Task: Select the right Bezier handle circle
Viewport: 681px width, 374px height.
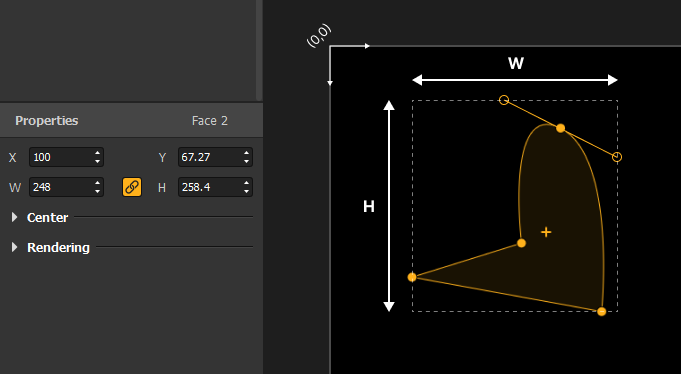Action: coord(617,157)
